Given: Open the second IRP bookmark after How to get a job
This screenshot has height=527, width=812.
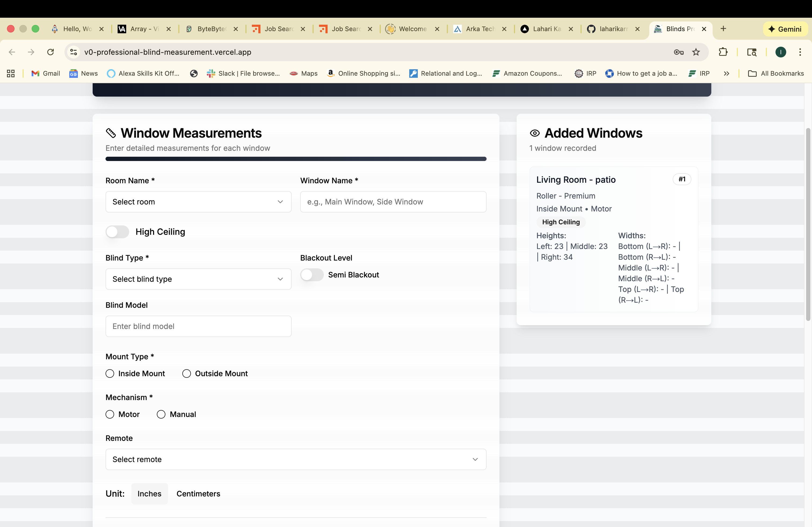Looking at the screenshot, I should click(x=699, y=73).
